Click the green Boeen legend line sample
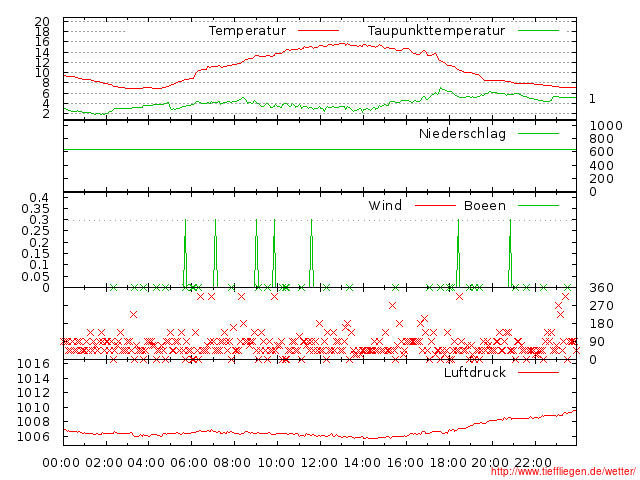Viewport: 640px width, 480px height. [x=538, y=205]
